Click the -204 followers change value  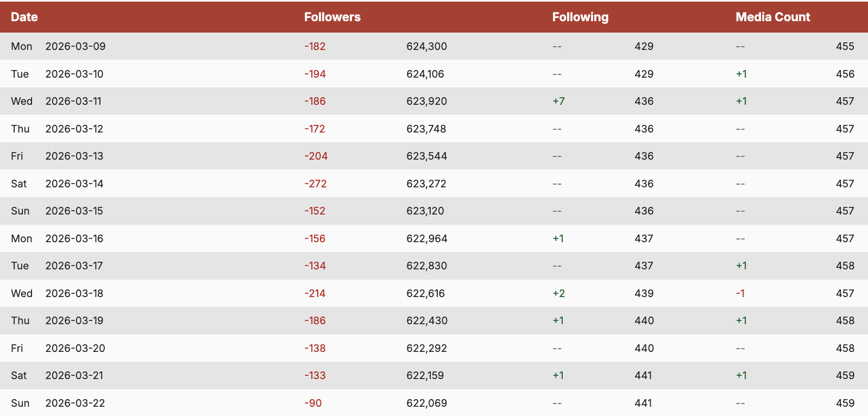coord(316,156)
